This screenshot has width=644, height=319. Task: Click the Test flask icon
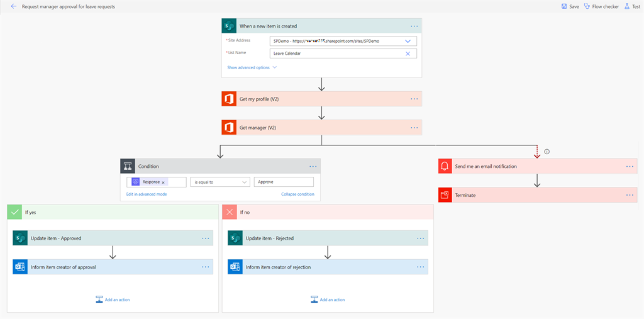(627, 6)
